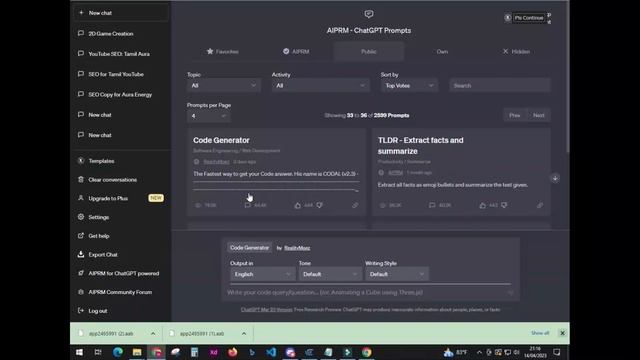Screen dimensions: 640x360
Task: Open File Explorer from the taskbar
Action: coord(137,352)
